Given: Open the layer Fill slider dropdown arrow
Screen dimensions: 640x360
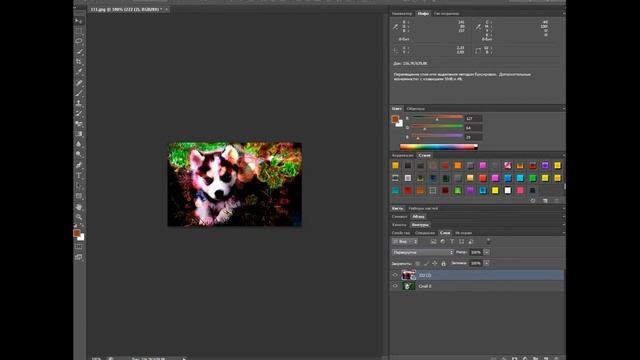Looking at the screenshot, I should click(x=487, y=263).
